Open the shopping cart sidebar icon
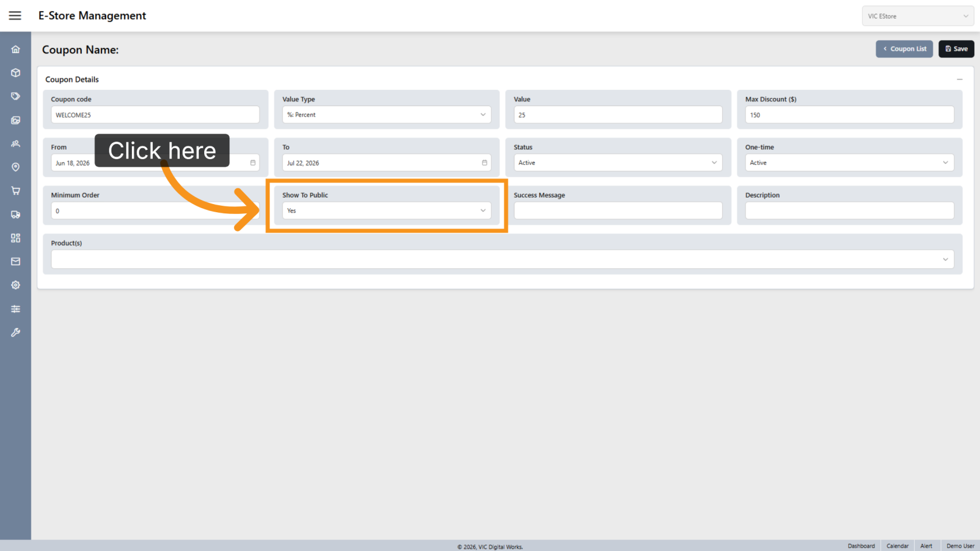Screen dimensions: 980x551 click(x=16, y=191)
